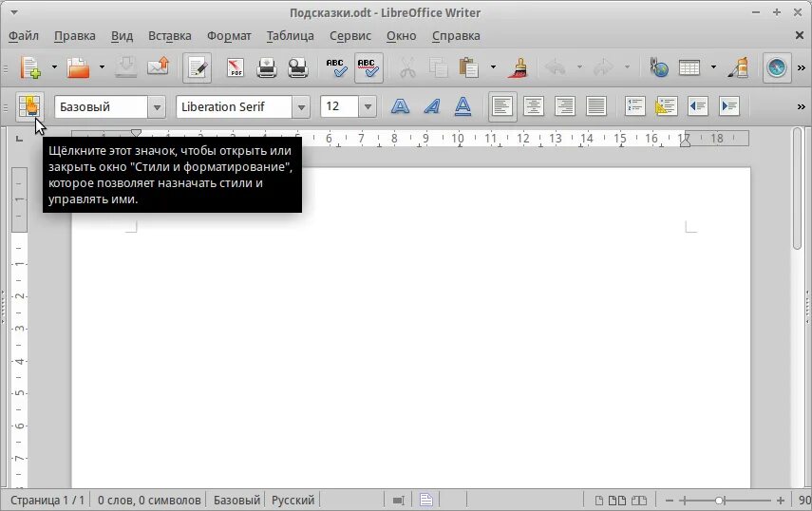Apply Italic formatting

pyautogui.click(x=431, y=106)
